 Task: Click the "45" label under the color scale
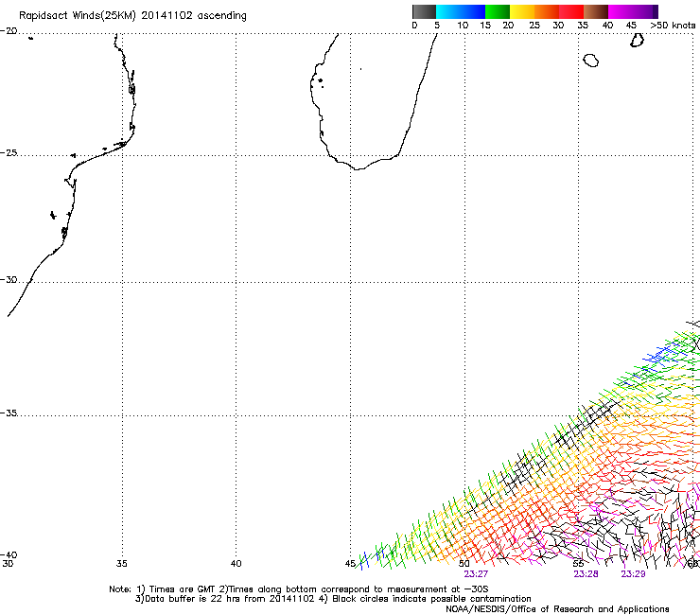(x=631, y=26)
